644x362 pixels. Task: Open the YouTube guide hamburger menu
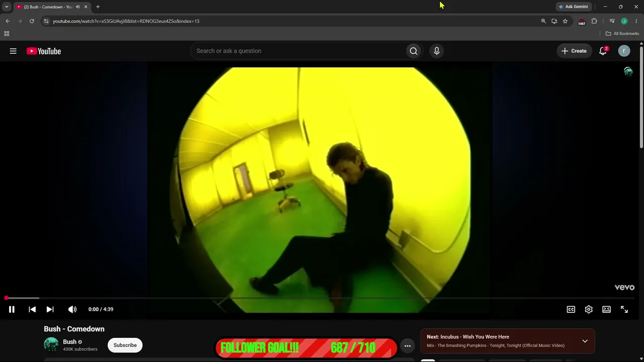point(13,51)
